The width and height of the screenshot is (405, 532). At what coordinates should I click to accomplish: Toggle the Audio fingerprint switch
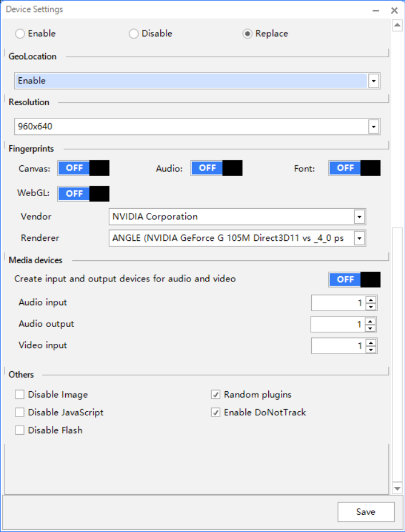click(216, 168)
